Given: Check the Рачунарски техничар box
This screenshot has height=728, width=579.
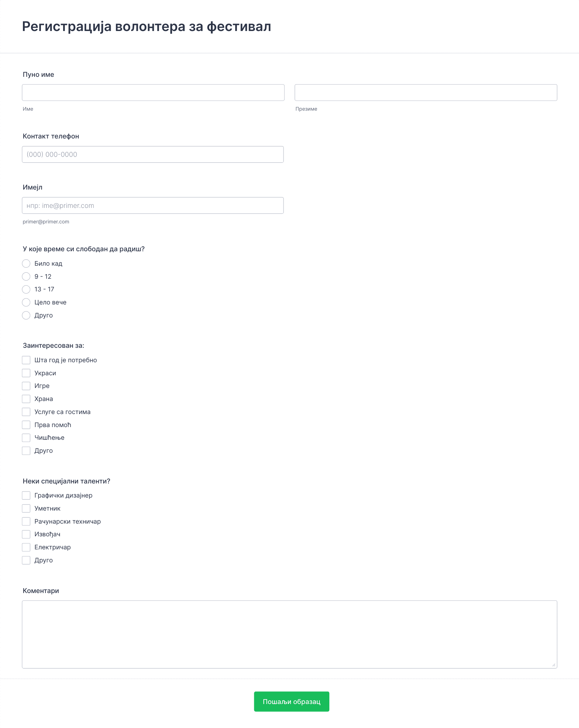Looking at the screenshot, I should (x=26, y=522).
